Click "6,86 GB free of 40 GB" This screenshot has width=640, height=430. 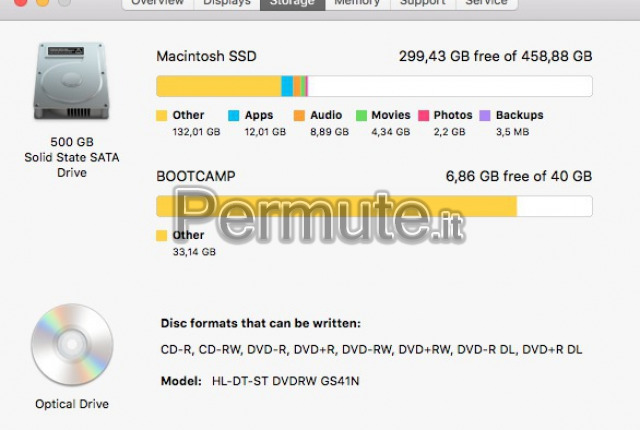coord(519,176)
